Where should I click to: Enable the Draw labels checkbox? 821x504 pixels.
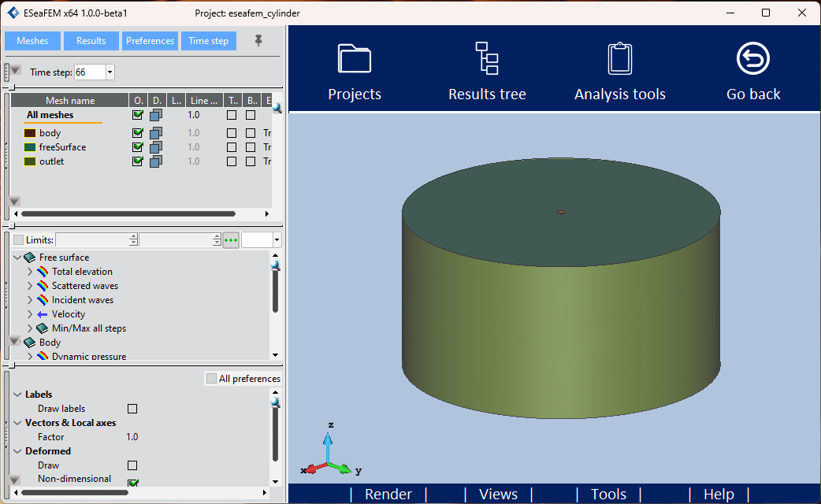(132, 409)
